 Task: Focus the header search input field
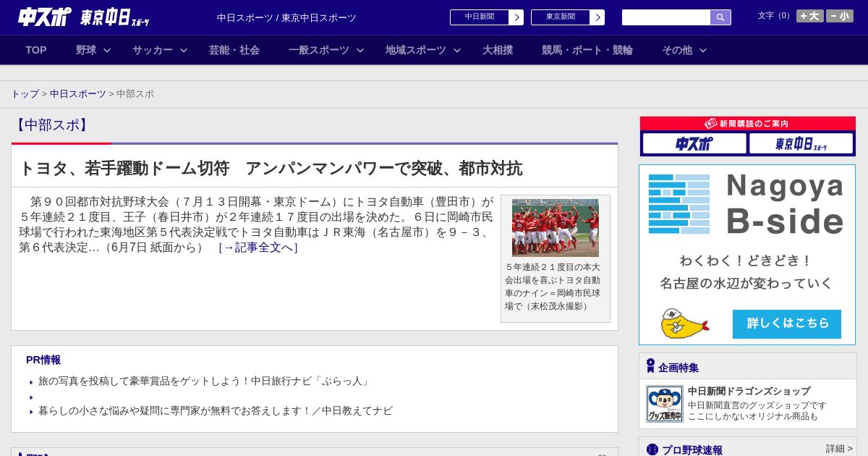click(666, 17)
